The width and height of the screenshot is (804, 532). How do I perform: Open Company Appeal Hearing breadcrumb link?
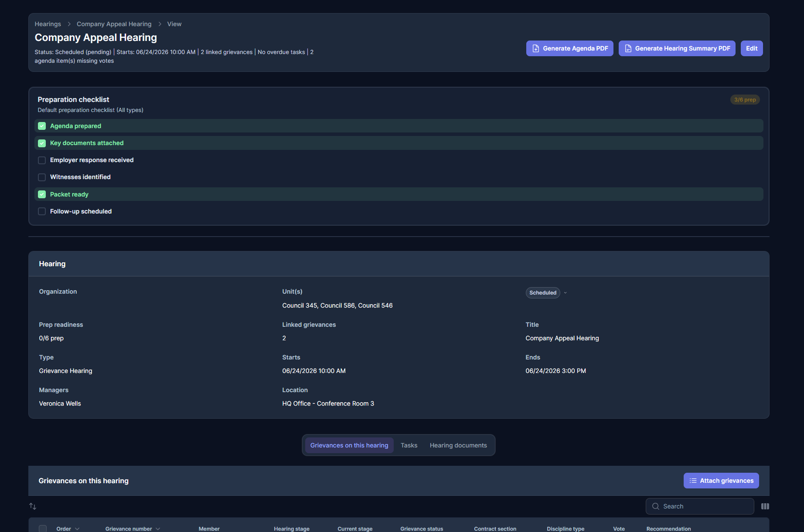click(114, 24)
